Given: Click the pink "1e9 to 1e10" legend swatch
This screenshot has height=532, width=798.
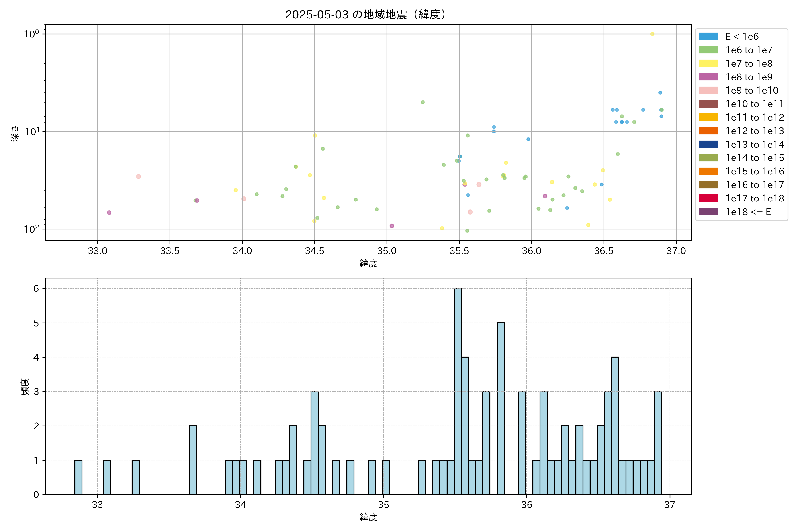Looking at the screenshot, I should pos(708,91).
